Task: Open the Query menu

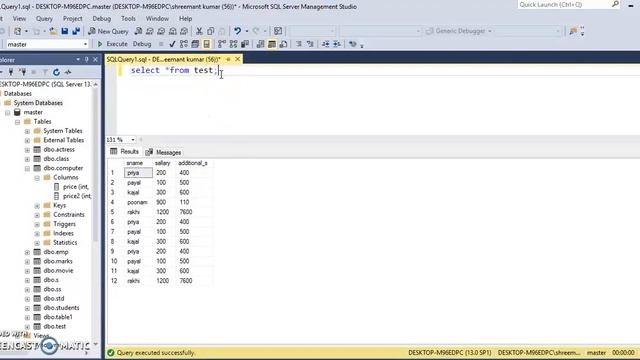Action: 44,19
